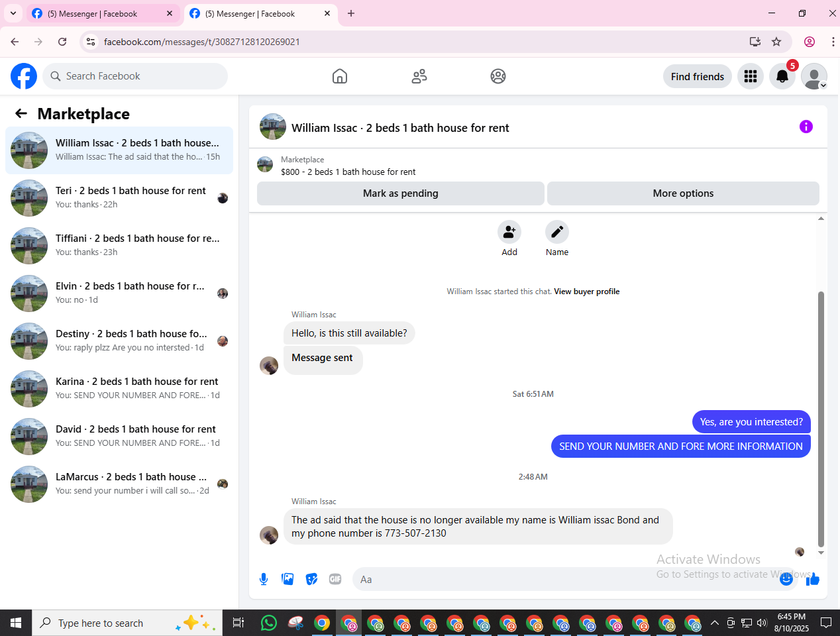Click the Add people icon
This screenshot has height=636, width=840.
point(509,232)
